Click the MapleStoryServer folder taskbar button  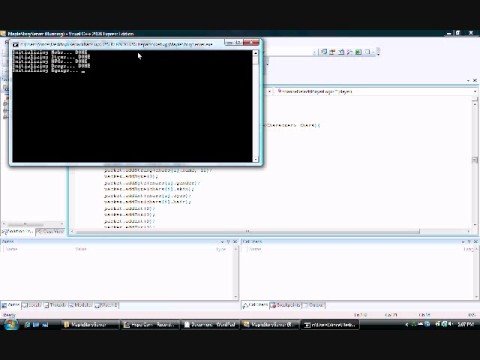click(x=90, y=325)
